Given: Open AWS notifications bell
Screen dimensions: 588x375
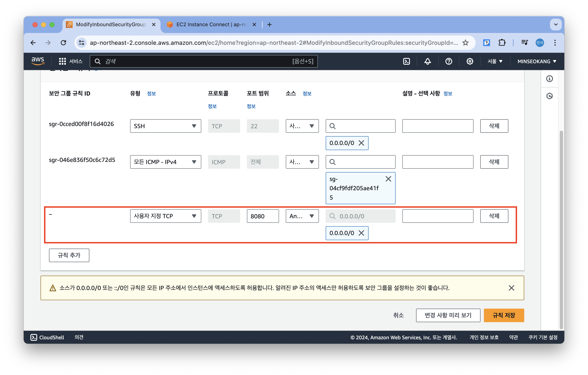Looking at the screenshot, I should pyautogui.click(x=427, y=61).
